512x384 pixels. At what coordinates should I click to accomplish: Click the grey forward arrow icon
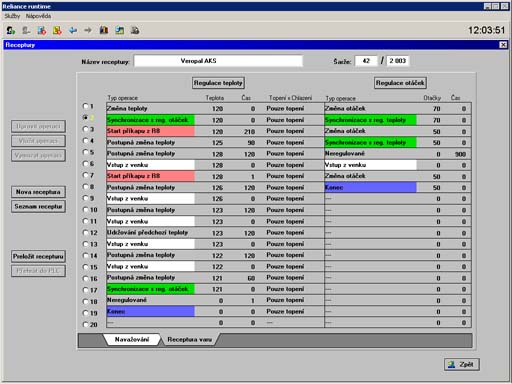(x=88, y=31)
